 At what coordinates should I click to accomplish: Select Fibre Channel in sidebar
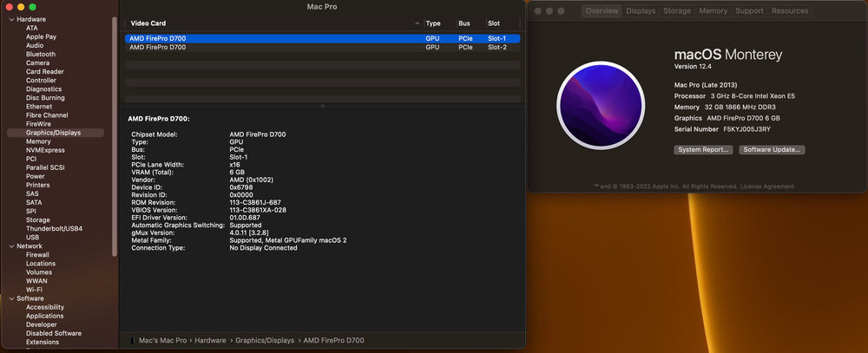tap(47, 115)
